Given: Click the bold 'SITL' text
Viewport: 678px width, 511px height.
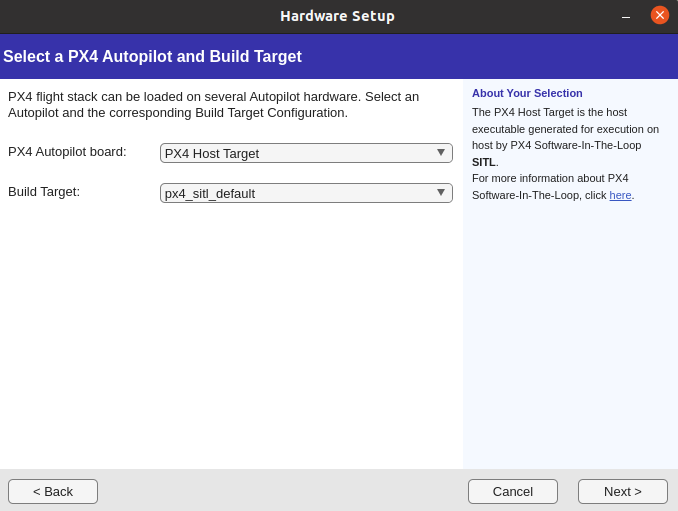Looking at the screenshot, I should tap(484, 162).
